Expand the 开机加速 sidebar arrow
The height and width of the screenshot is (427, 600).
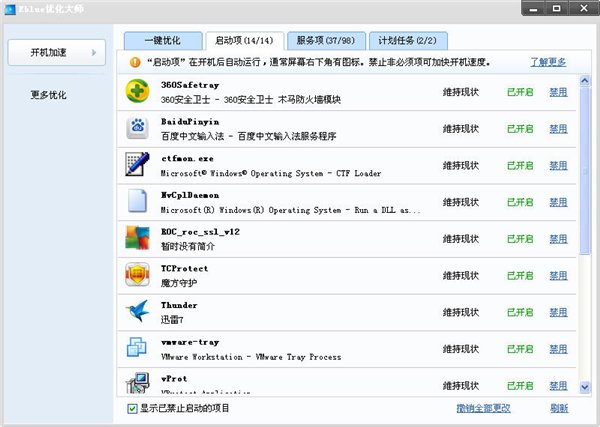(94, 52)
